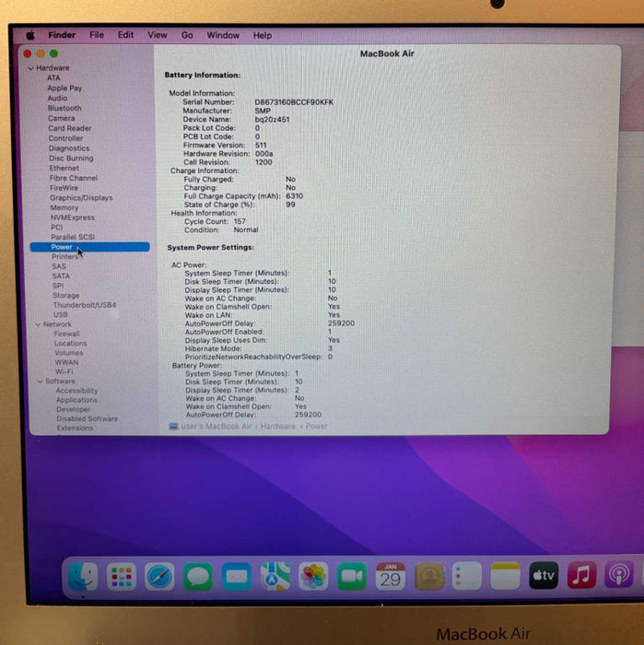Open the Window menu
644x645 pixels.
click(x=223, y=35)
